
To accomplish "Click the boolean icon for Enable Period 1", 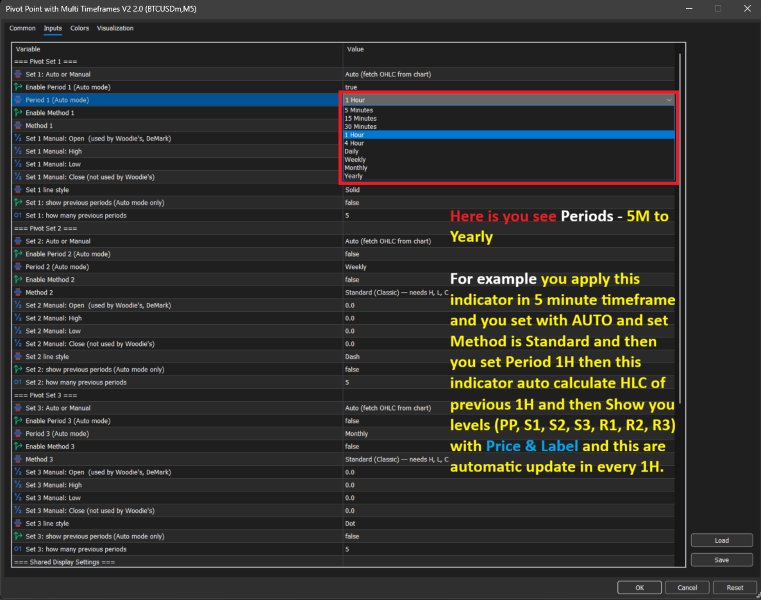I will pos(18,87).
